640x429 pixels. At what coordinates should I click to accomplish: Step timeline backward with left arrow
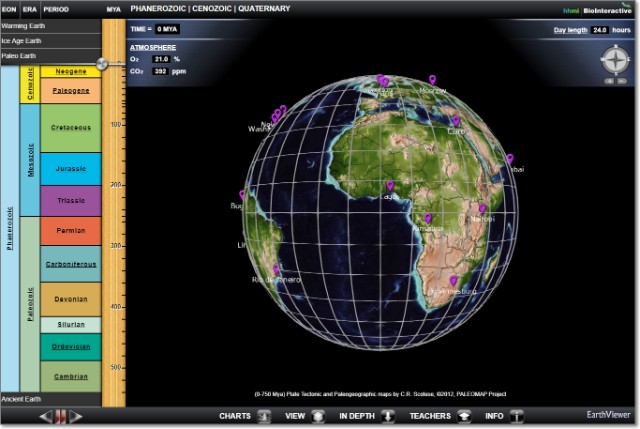click(45, 415)
